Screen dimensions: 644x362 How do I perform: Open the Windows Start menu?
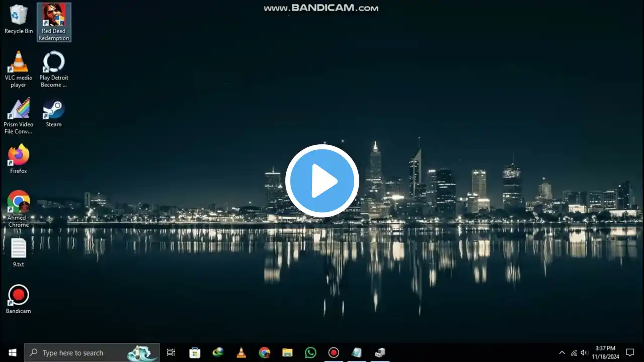click(12, 352)
